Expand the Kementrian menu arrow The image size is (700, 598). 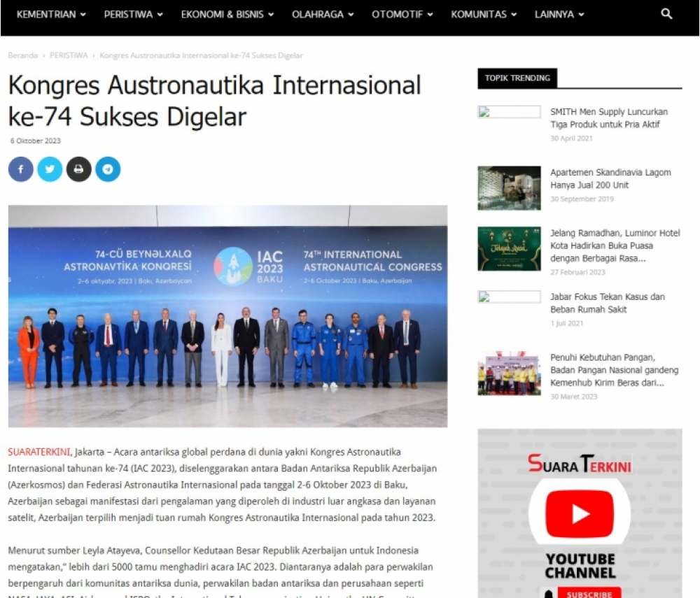tap(83, 14)
